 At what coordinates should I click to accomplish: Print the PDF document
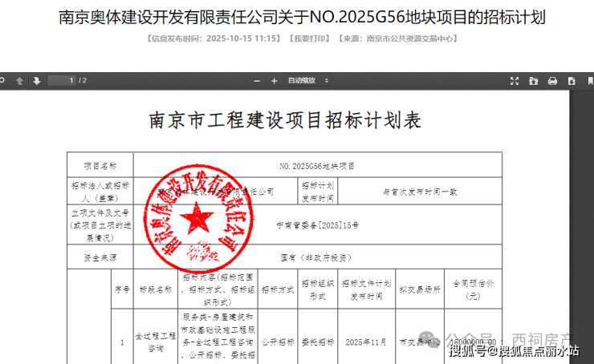[x=553, y=80]
